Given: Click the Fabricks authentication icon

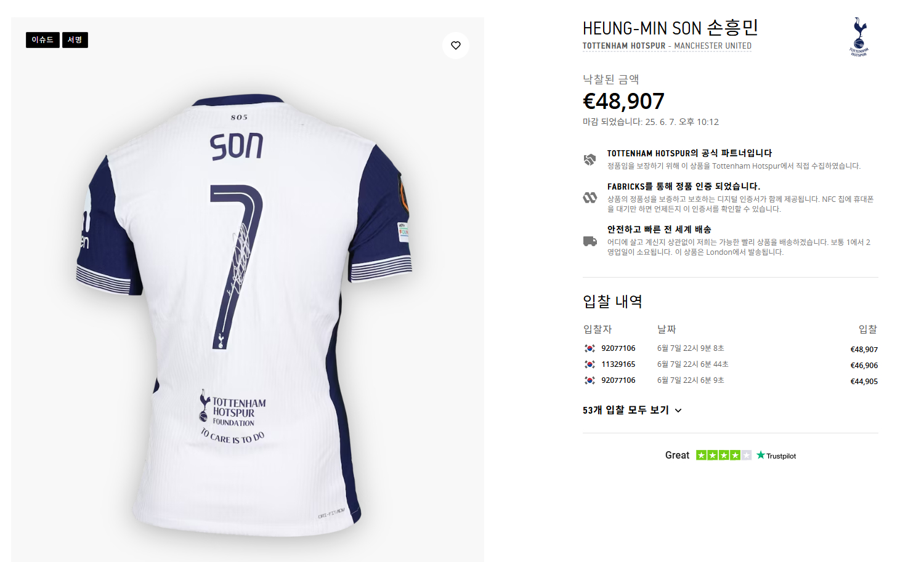Looking at the screenshot, I should (x=590, y=198).
